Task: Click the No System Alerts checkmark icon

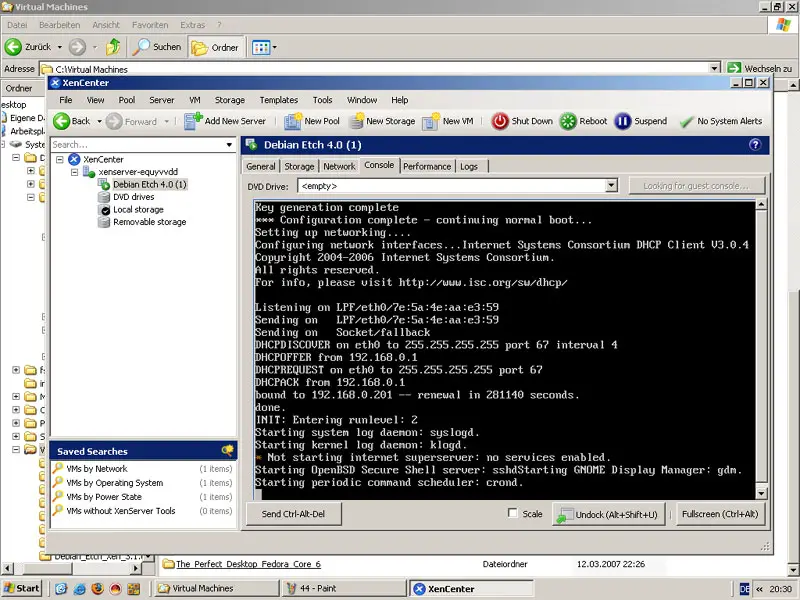Action: [686, 121]
